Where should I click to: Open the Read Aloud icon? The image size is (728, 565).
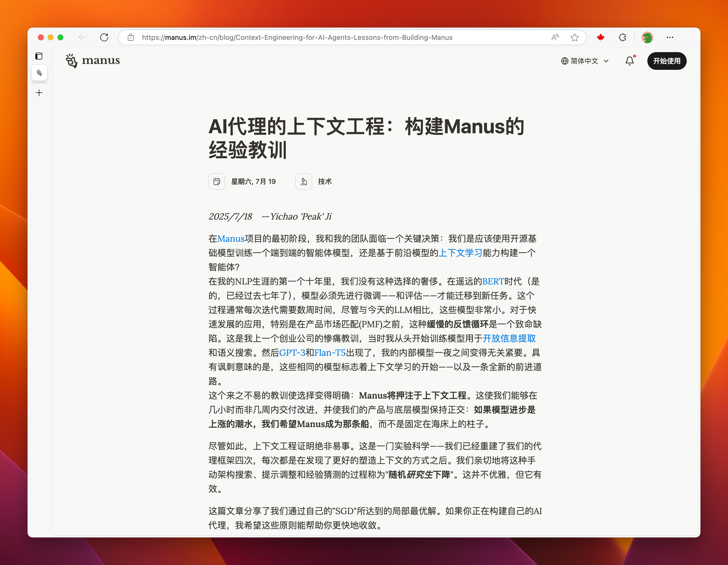[555, 37]
